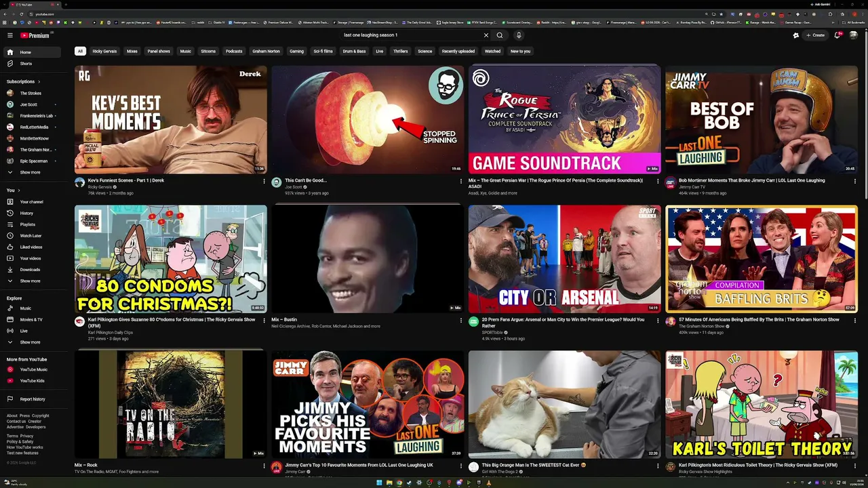Viewport: 868px width, 488px height.
Task: Open Karl Pilkington Gives Suzanne video title
Action: tap(172, 323)
